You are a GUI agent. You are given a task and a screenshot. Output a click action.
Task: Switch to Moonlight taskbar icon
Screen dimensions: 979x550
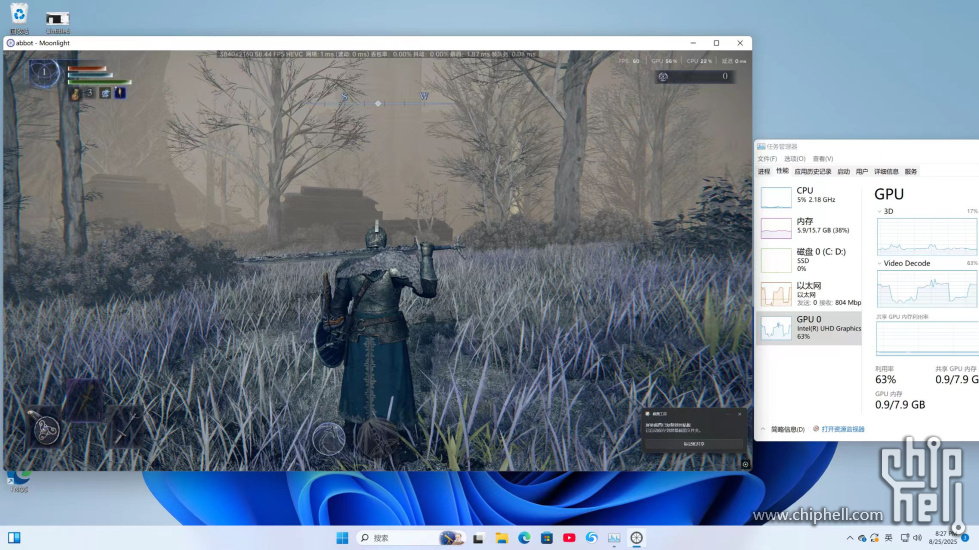click(x=636, y=538)
